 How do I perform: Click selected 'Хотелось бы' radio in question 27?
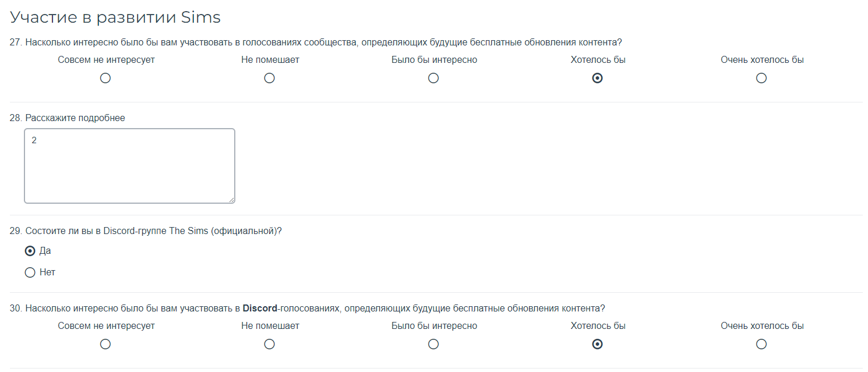tap(597, 78)
